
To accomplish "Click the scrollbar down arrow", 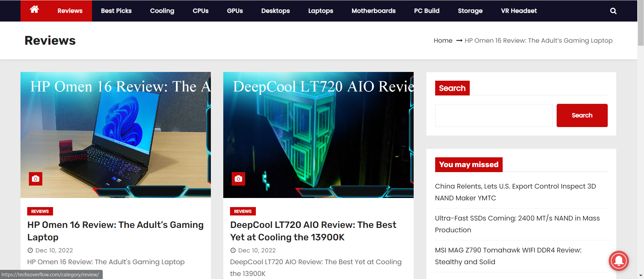I will 641,276.
